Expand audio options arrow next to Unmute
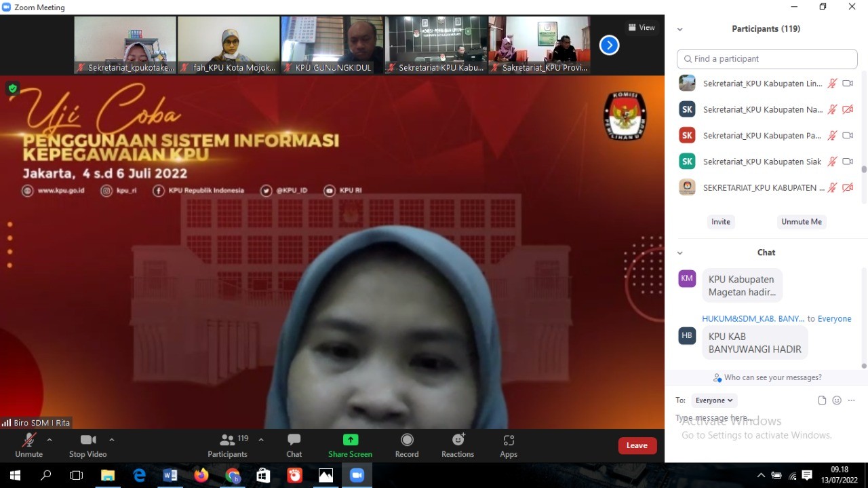This screenshot has height=488, width=868. pos(50,440)
